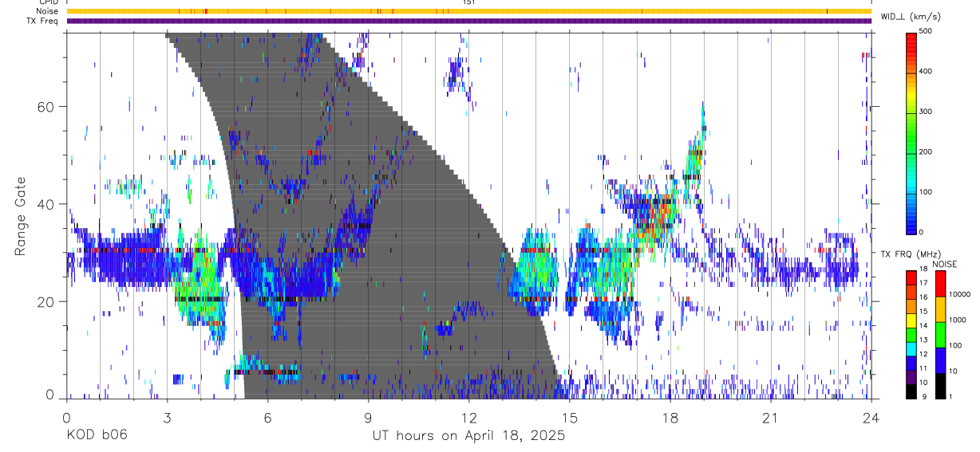
Task: Click '10000' on NOISE scale
Action: (959, 296)
